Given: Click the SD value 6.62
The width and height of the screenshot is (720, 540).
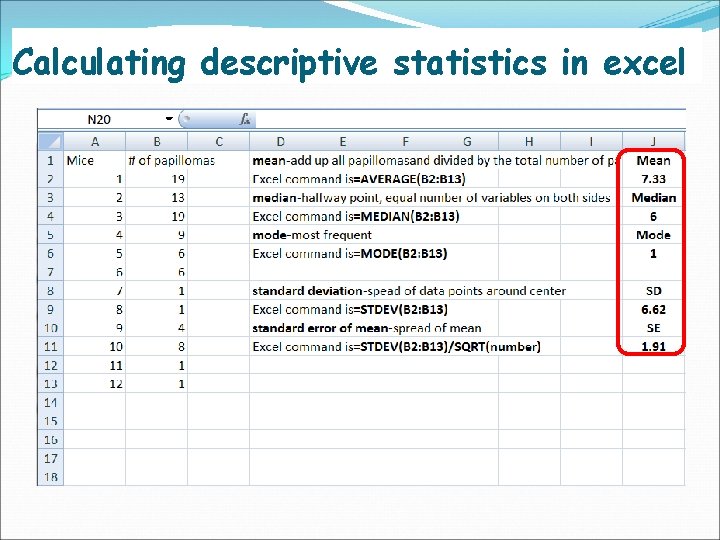Looking at the screenshot, I should (x=653, y=309).
